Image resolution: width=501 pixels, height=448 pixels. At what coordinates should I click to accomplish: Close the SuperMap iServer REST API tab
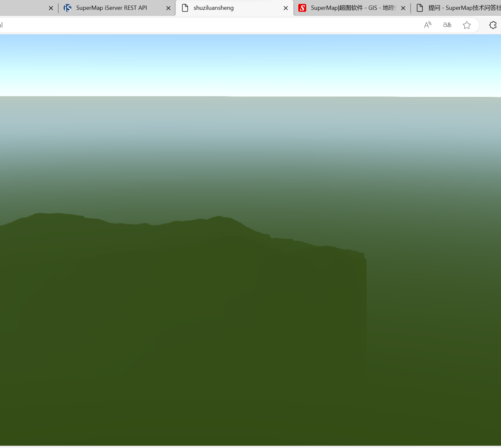(x=168, y=8)
